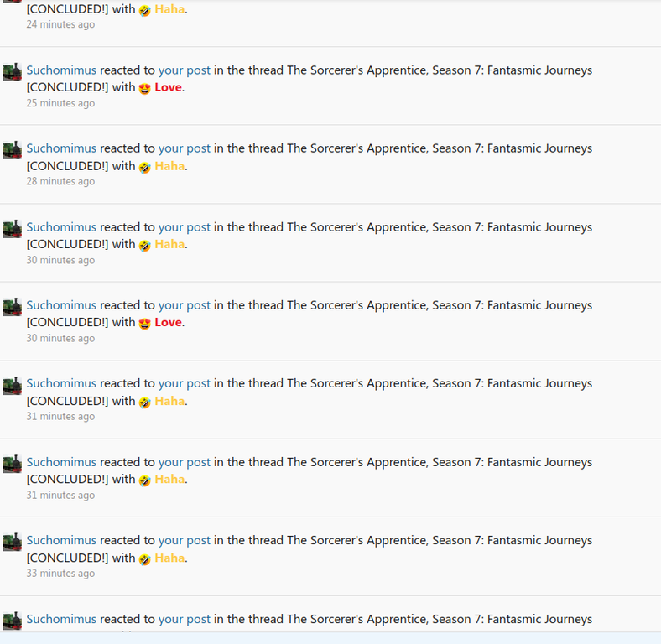Open "your post" in bottom partially visible alert
Viewport: 661px width, 644px height.
coord(185,619)
